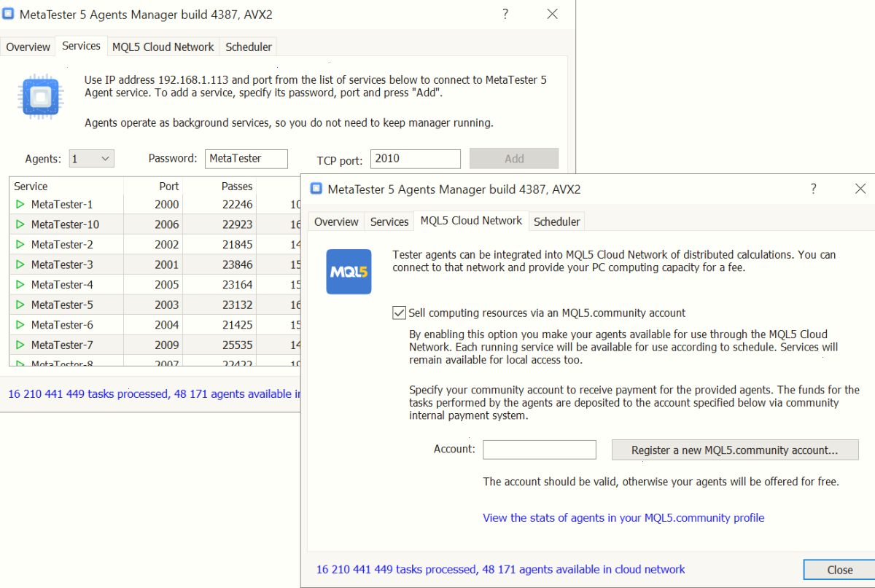This screenshot has width=875, height=588.
Task: Close the back Services window
Action: pos(552,14)
